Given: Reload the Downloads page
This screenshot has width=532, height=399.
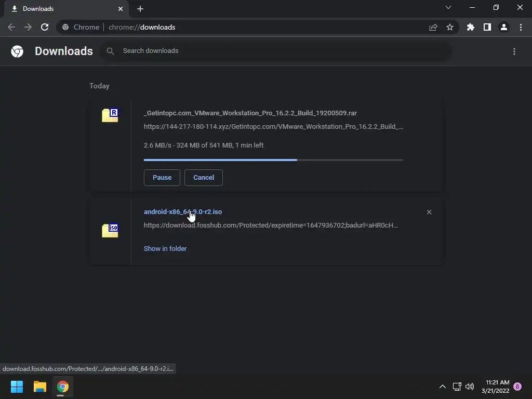Looking at the screenshot, I should coord(45,27).
